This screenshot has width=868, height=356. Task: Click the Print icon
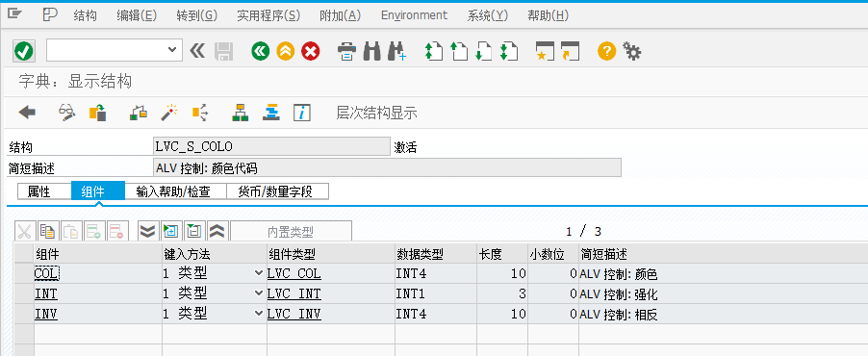[346, 52]
